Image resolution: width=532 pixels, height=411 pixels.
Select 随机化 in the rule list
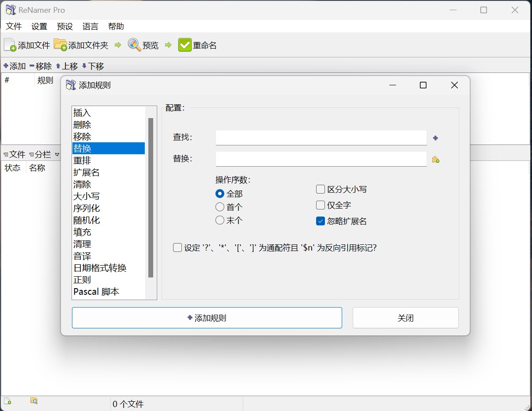(109, 220)
